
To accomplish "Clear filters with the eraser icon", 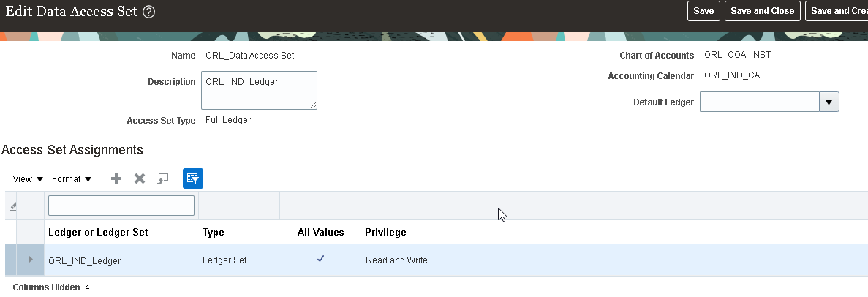I will (13, 206).
